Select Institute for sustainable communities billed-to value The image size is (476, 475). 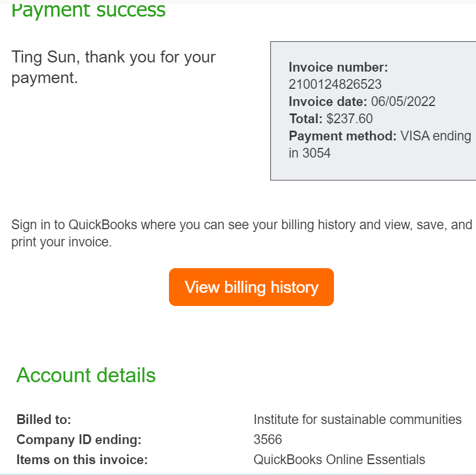(x=357, y=419)
